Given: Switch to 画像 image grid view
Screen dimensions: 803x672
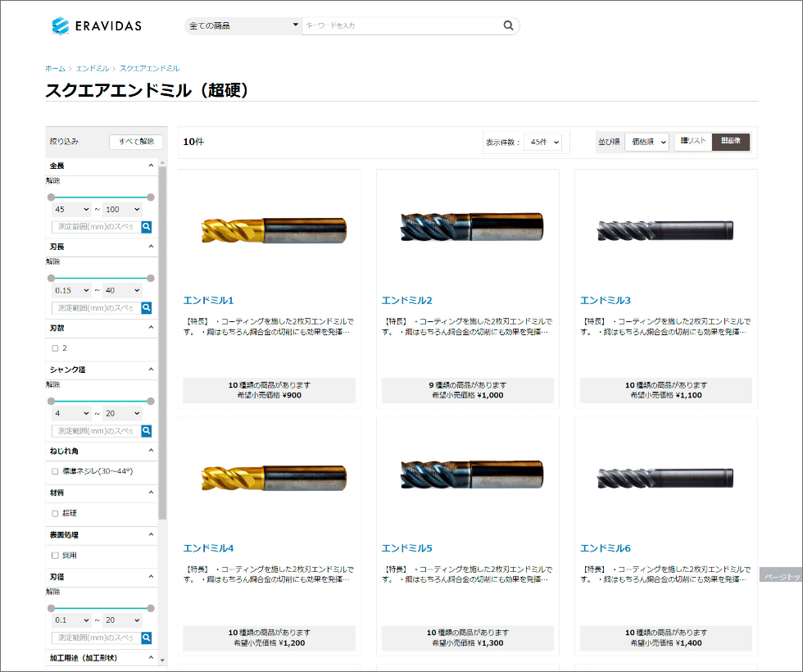Looking at the screenshot, I should (x=731, y=141).
